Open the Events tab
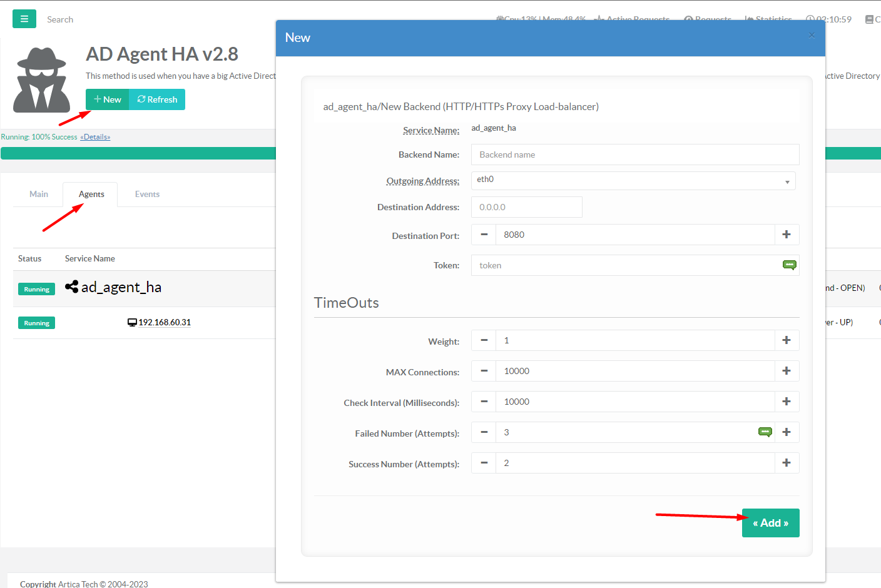Screen dimensions: 881x588 [147, 194]
